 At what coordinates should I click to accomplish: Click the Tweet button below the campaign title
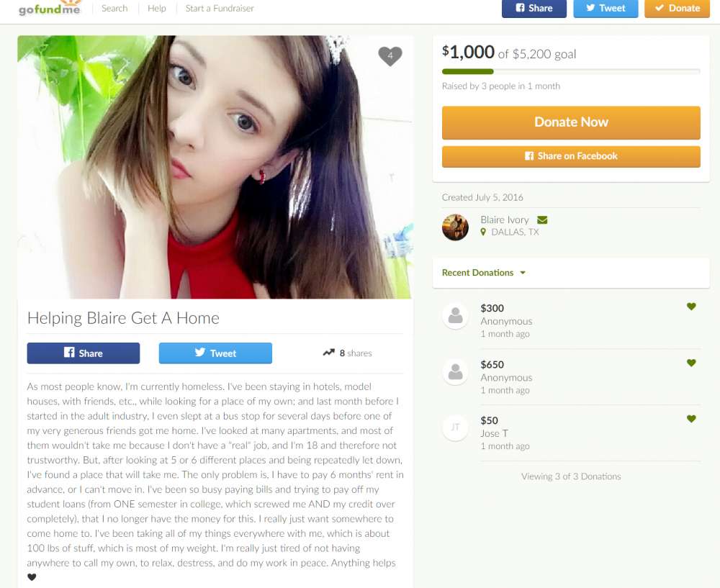(215, 353)
